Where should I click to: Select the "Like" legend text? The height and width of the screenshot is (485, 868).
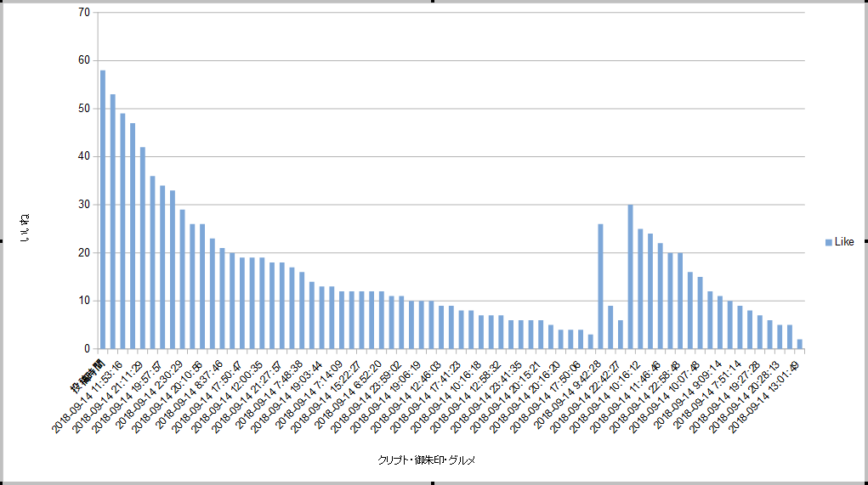pyautogui.click(x=843, y=243)
